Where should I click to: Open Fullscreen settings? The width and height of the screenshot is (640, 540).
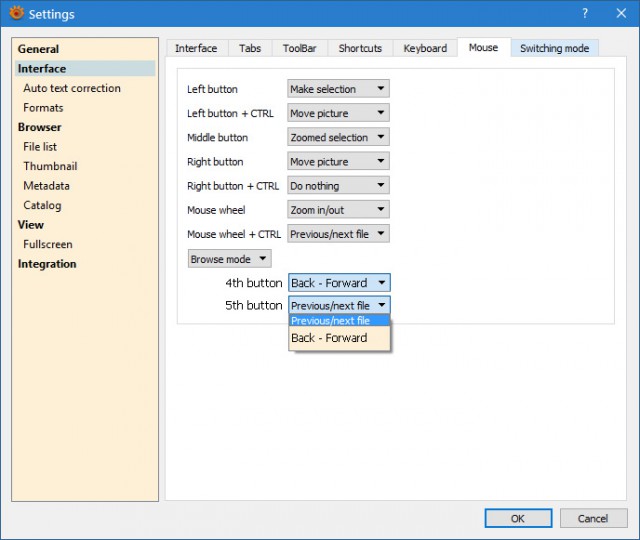pyautogui.click(x=48, y=244)
